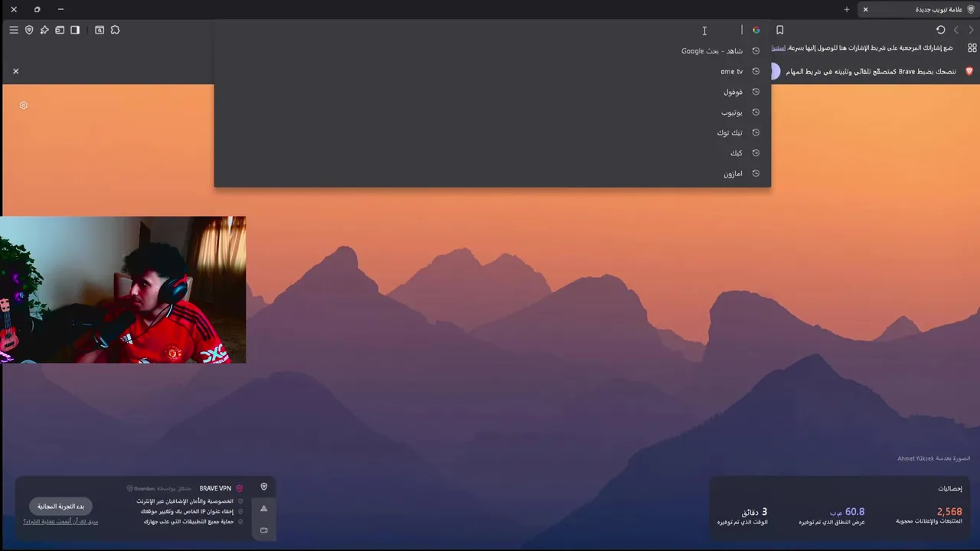Choose the كيك suggestion
980x551 pixels.
pyautogui.click(x=492, y=153)
